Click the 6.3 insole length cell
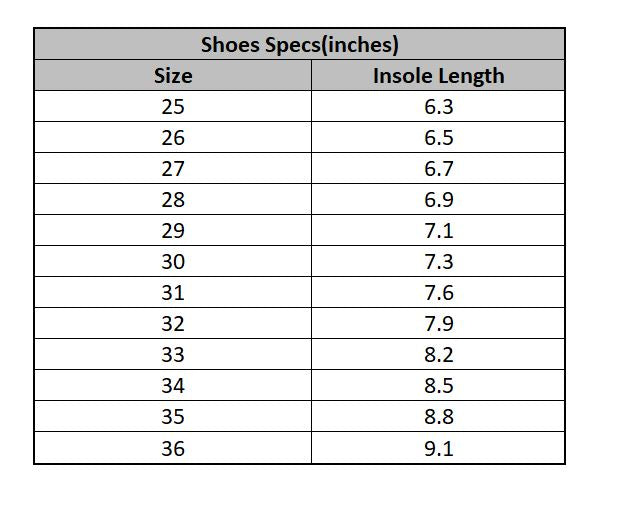618x507 pixels. click(x=438, y=106)
